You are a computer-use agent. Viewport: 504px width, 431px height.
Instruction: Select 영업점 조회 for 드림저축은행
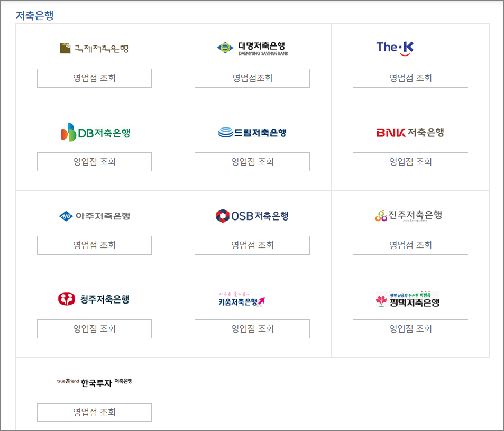tap(252, 162)
